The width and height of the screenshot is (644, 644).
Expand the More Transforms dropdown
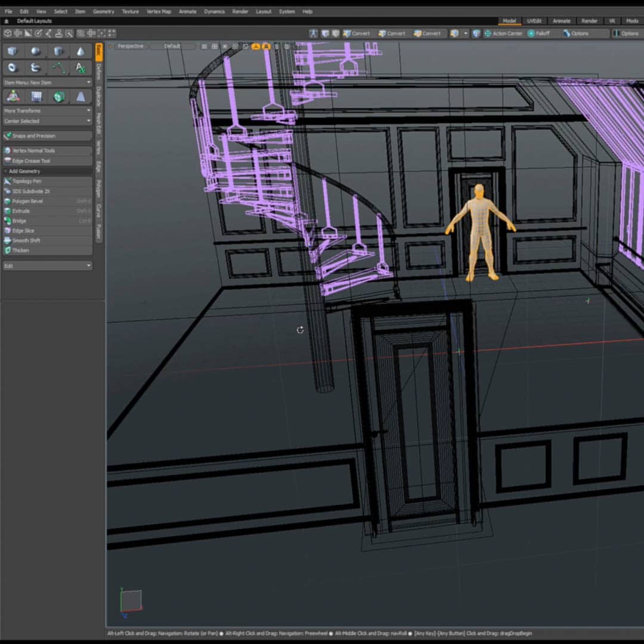click(47, 111)
